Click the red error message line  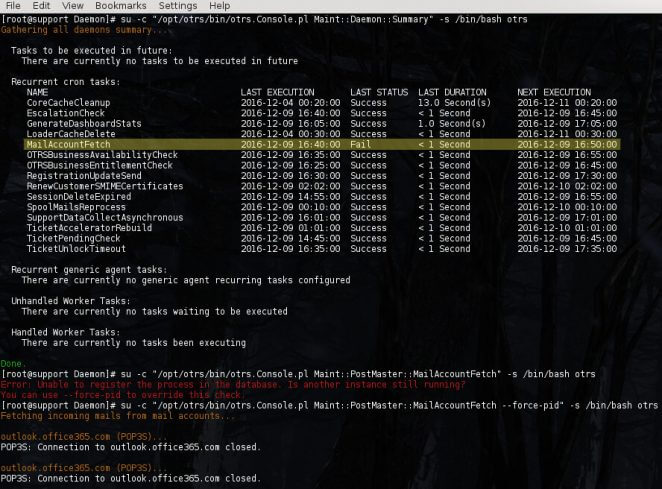pyautogui.click(x=233, y=385)
